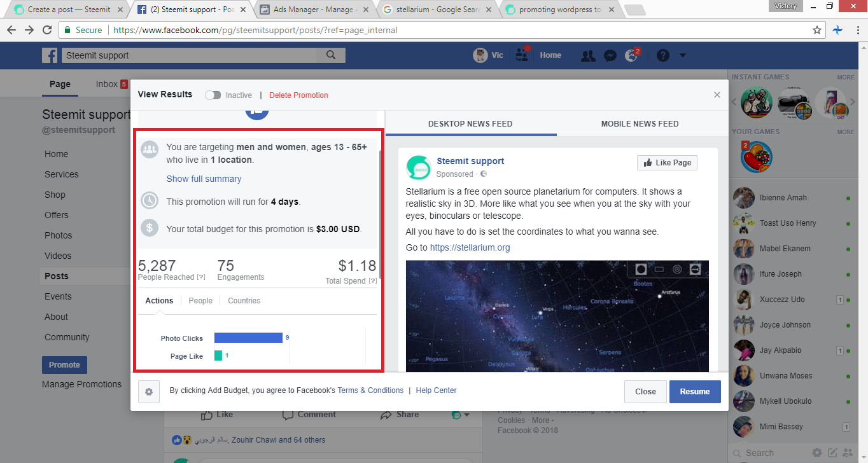The height and width of the screenshot is (463, 868).
Task: Click Home in Facebook top bar
Action: (550, 55)
